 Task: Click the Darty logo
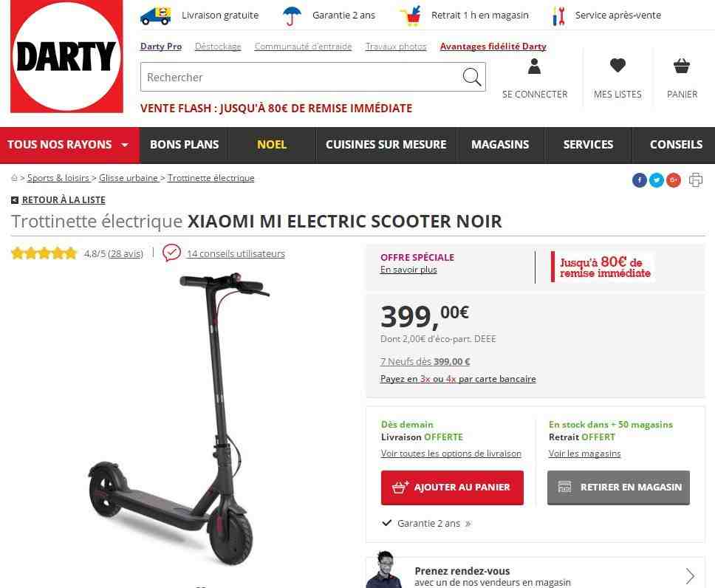pos(66,56)
